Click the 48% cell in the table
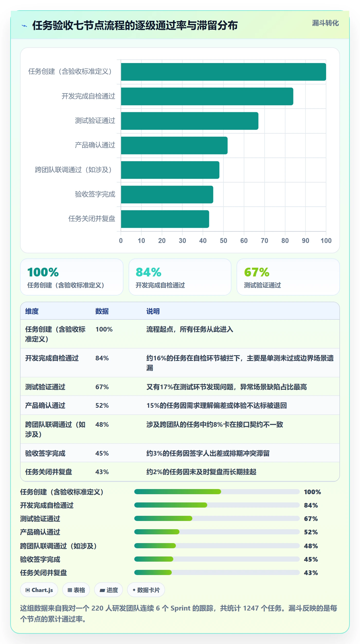Viewport: 360px width, 644px height. tap(102, 424)
